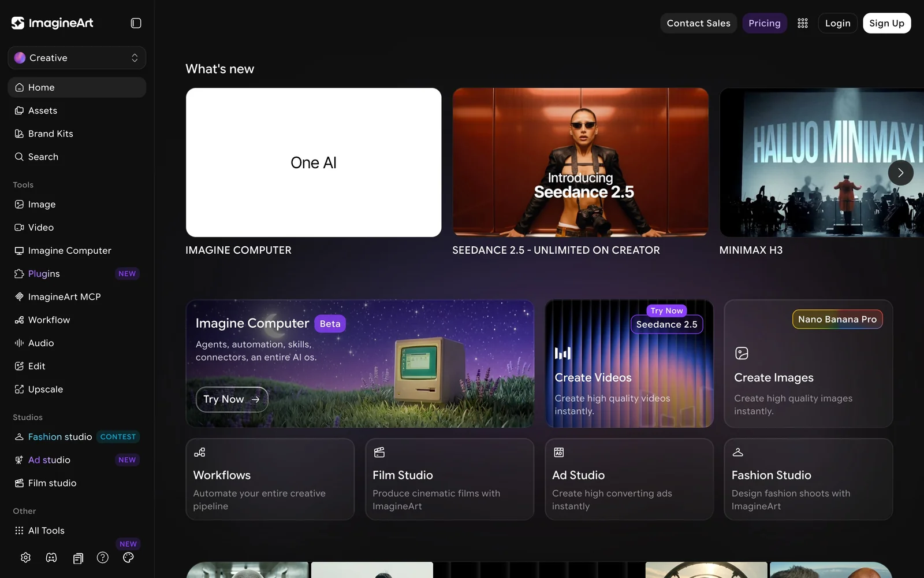Image resolution: width=924 pixels, height=578 pixels.
Task: Click the Nano Banana Pro badge
Action: pyautogui.click(x=837, y=319)
